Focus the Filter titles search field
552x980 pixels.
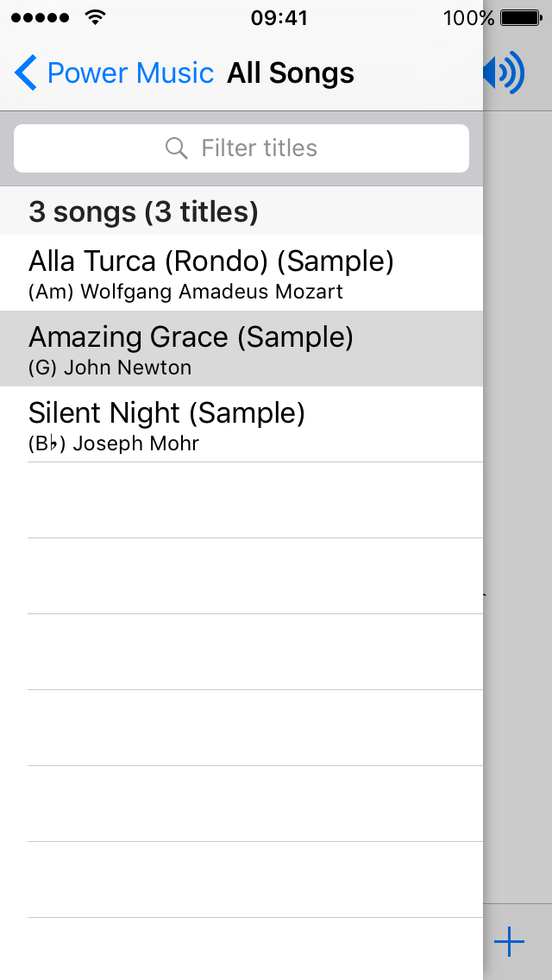(x=259, y=148)
